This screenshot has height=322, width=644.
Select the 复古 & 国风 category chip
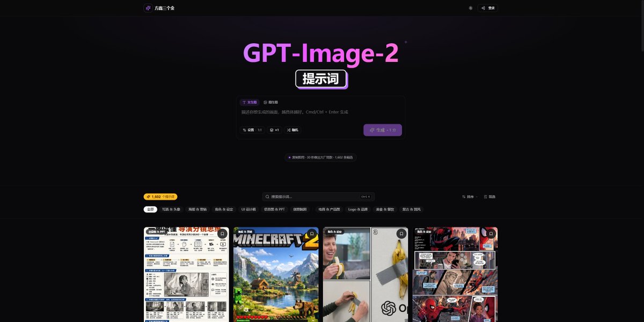click(412, 209)
